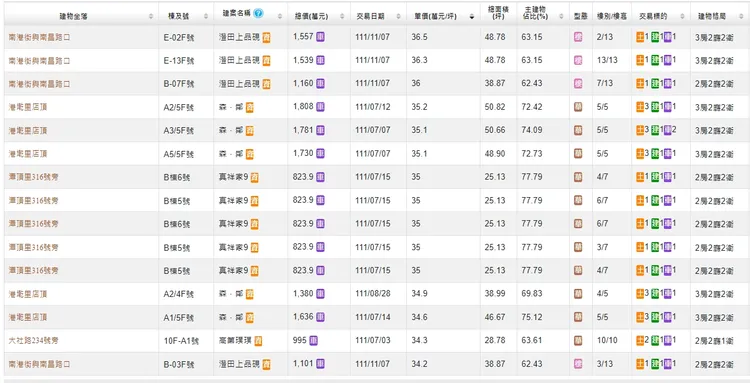This screenshot has height=383, width=750.
Task: Select the unit price cell 34.9
Action: (x=419, y=294)
